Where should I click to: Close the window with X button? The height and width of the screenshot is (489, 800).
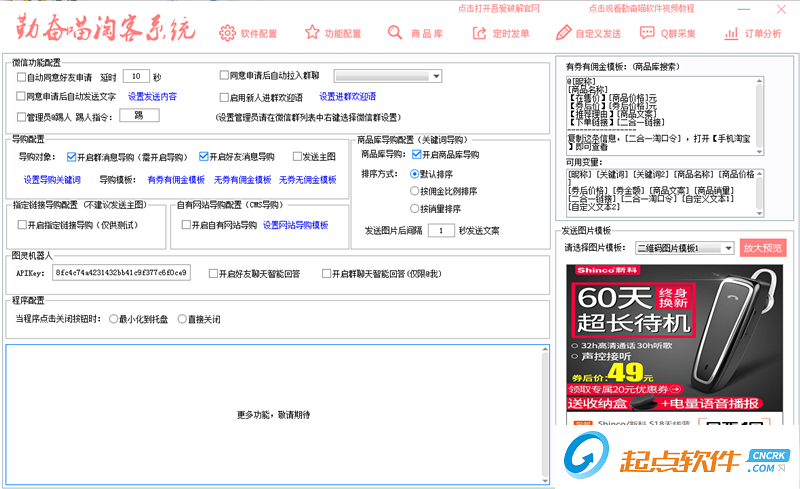781,9
